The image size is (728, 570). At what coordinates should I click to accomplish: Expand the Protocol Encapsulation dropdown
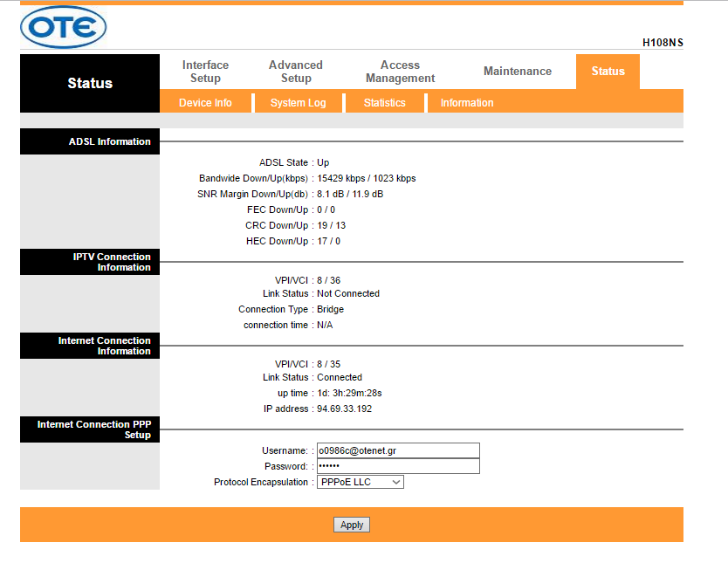coord(360,482)
